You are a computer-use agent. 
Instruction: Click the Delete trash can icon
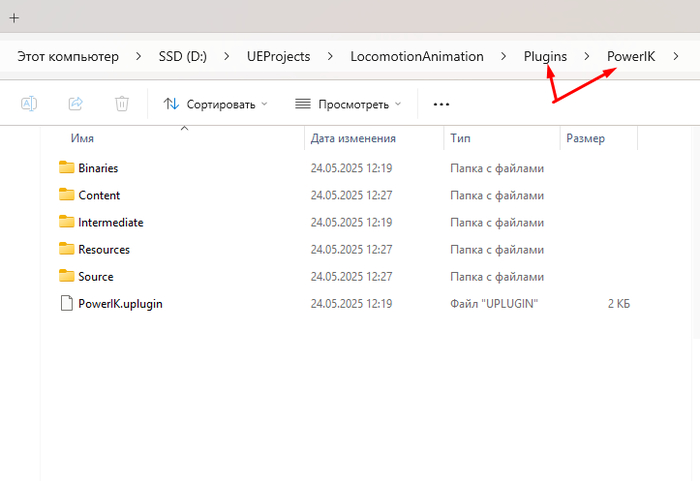pyautogui.click(x=121, y=104)
